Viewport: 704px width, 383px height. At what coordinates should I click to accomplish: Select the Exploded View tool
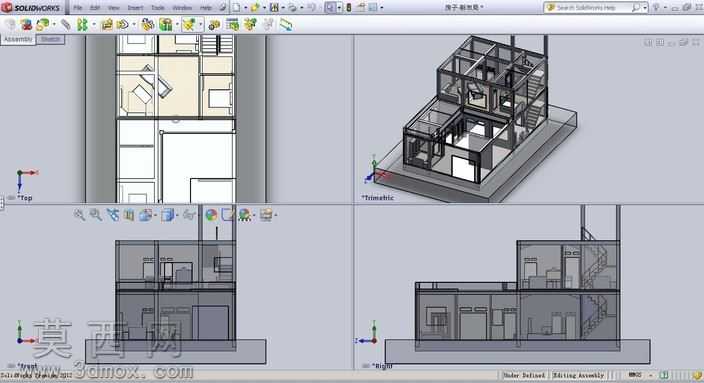[x=250, y=24]
